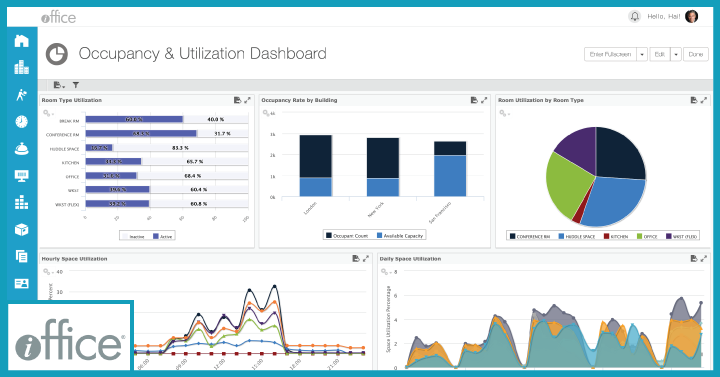720x377 pixels.
Task: Open the clock icon in sidebar
Action: [21, 122]
